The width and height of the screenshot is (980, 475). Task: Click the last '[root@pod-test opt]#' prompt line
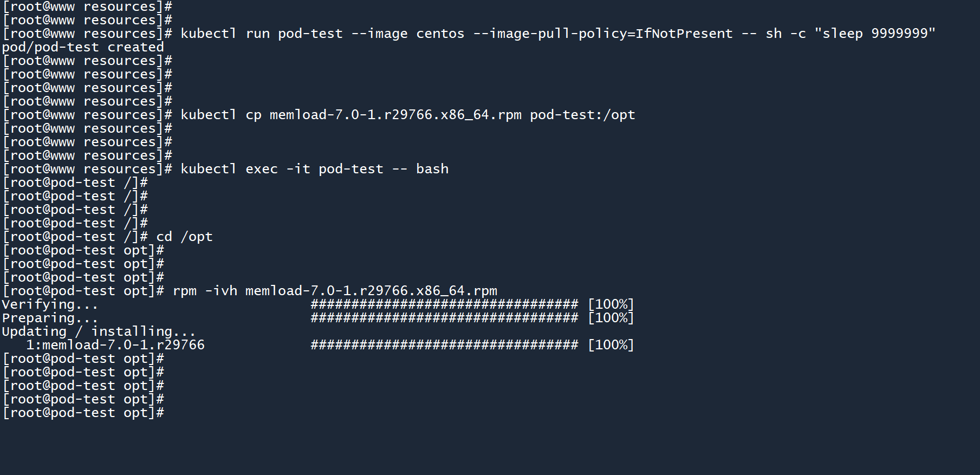click(x=83, y=413)
